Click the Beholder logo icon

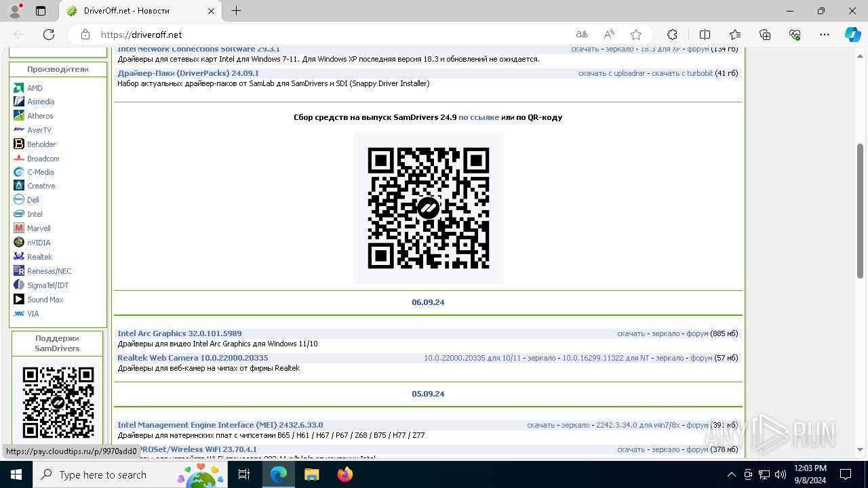point(19,144)
